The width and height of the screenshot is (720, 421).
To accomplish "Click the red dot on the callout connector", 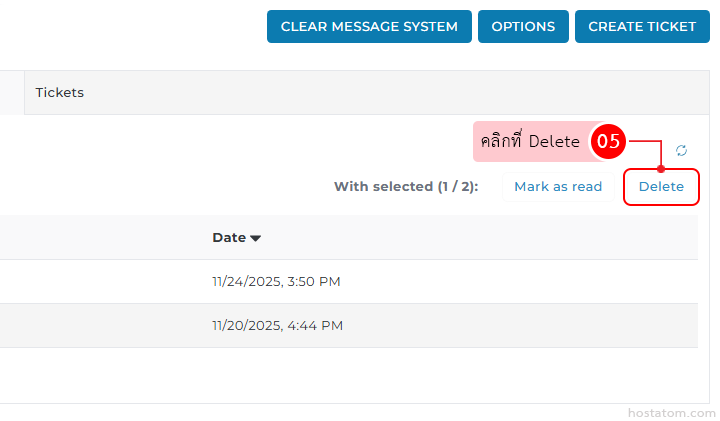I will point(661,169).
